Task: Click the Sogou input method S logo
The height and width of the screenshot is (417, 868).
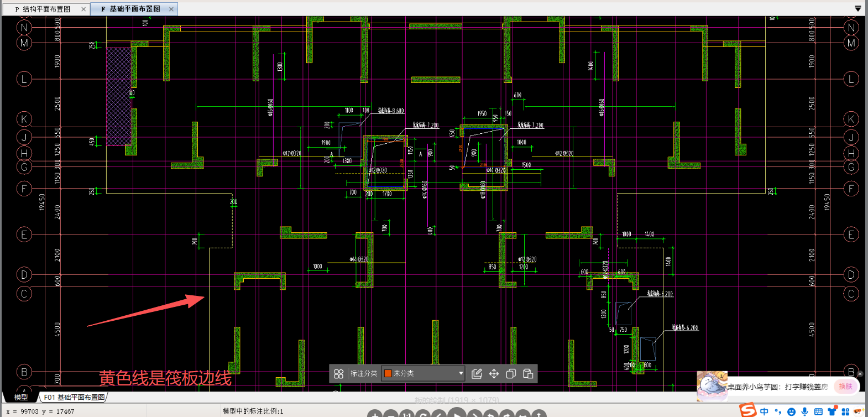Action: [747, 410]
